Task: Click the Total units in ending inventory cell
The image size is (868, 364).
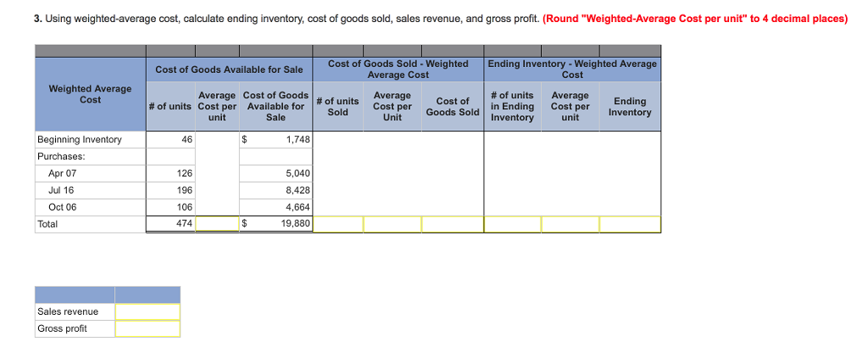Action: click(x=513, y=224)
